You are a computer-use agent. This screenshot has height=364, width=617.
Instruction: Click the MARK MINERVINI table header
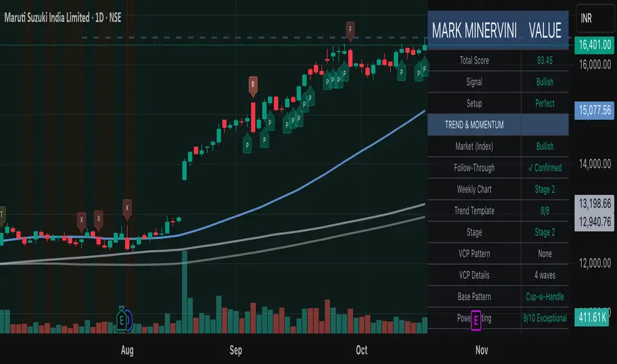(474, 30)
